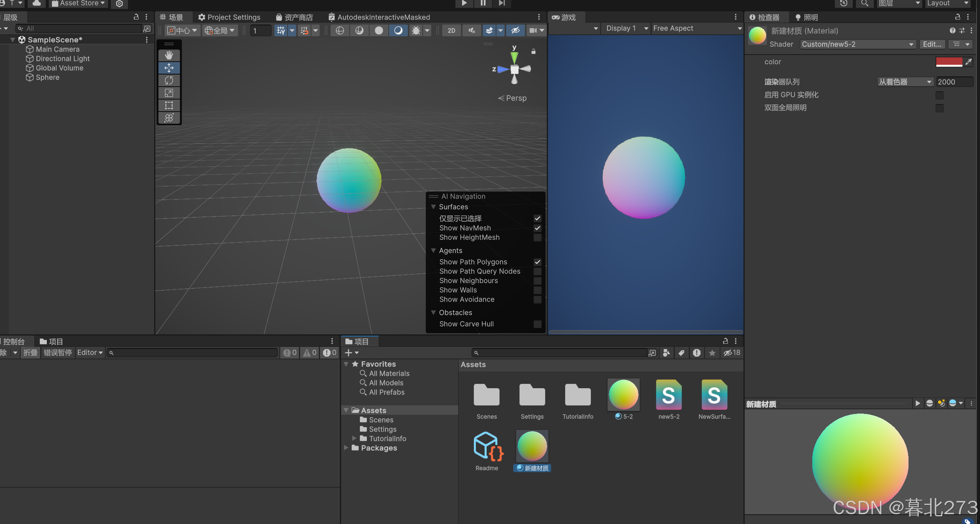Open the Shader Custom/new5-2 dropdown
The image size is (980, 524).
coord(857,44)
